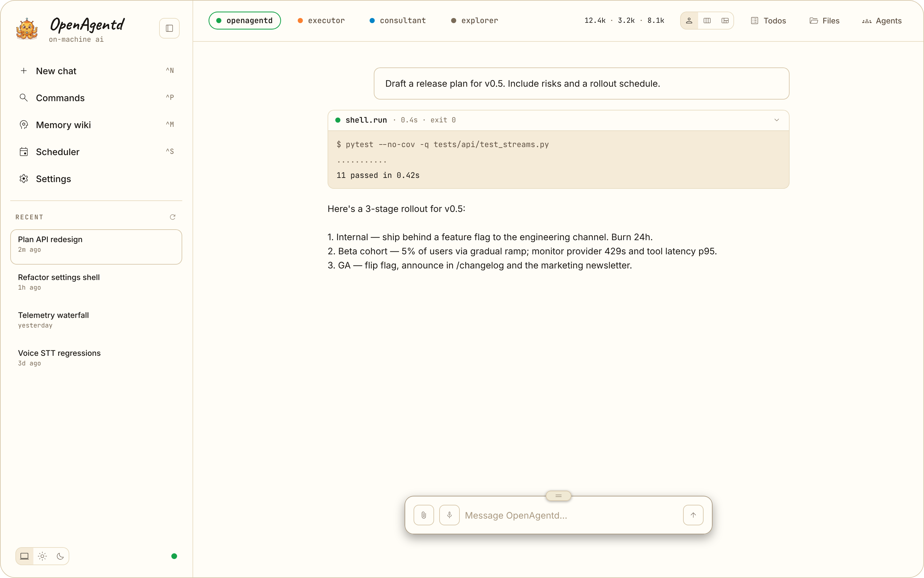Click the shell.run header label
This screenshot has width=924, height=578.
[366, 120]
